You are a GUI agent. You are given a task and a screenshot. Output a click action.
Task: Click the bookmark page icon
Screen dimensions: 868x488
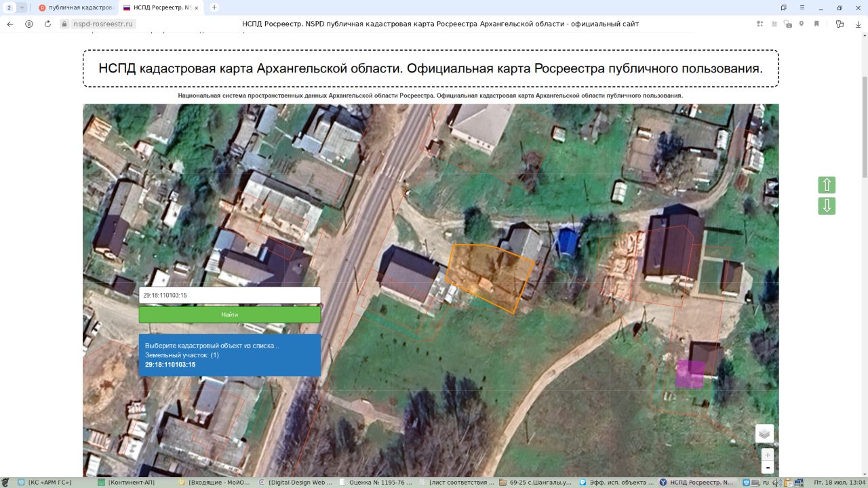tap(816, 24)
